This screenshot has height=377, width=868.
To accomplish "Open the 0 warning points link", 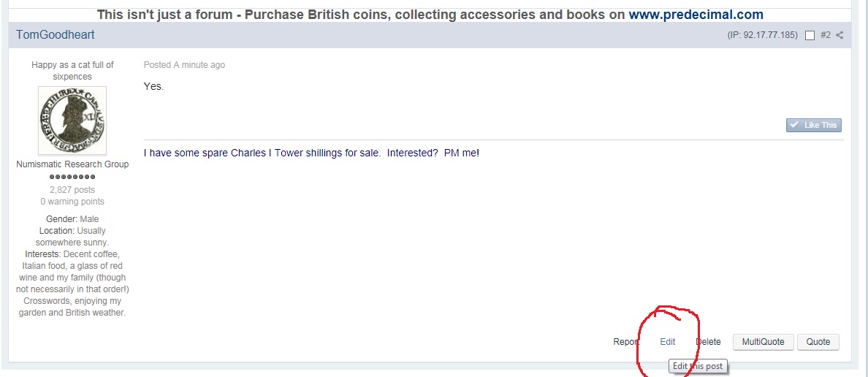I will tap(72, 202).
